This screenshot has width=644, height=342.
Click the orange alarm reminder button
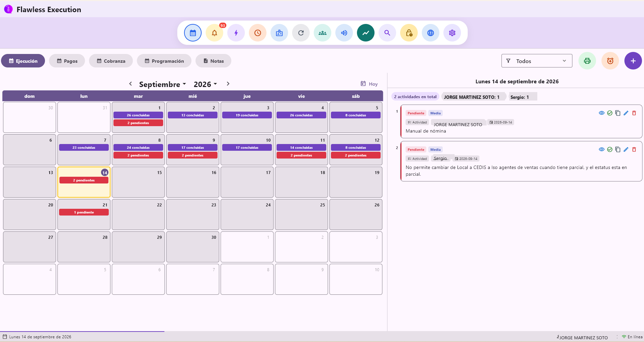pos(610,61)
